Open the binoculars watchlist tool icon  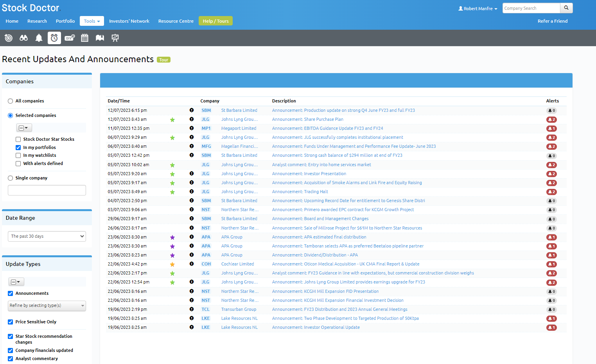[24, 38]
